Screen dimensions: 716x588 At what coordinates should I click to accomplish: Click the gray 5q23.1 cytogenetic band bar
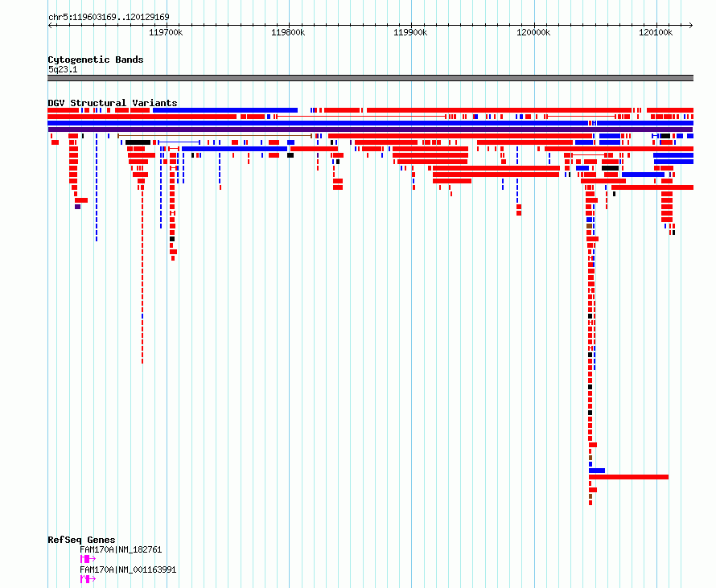click(x=370, y=78)
